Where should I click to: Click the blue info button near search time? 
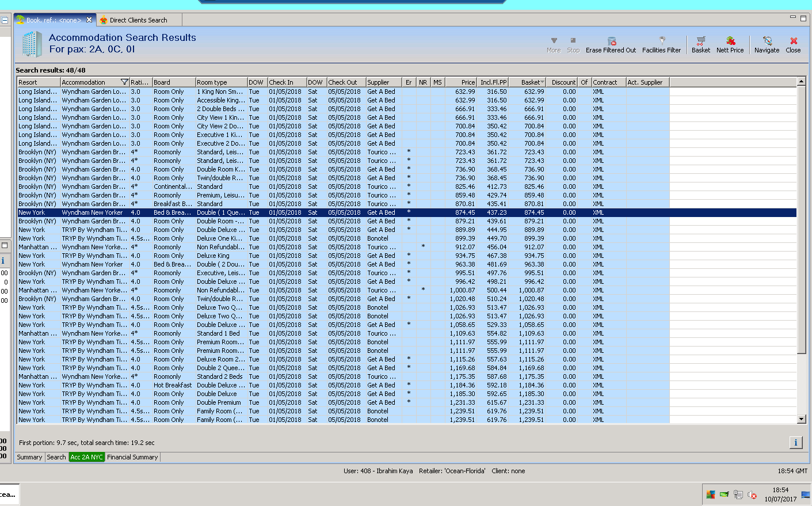[796, 442]
